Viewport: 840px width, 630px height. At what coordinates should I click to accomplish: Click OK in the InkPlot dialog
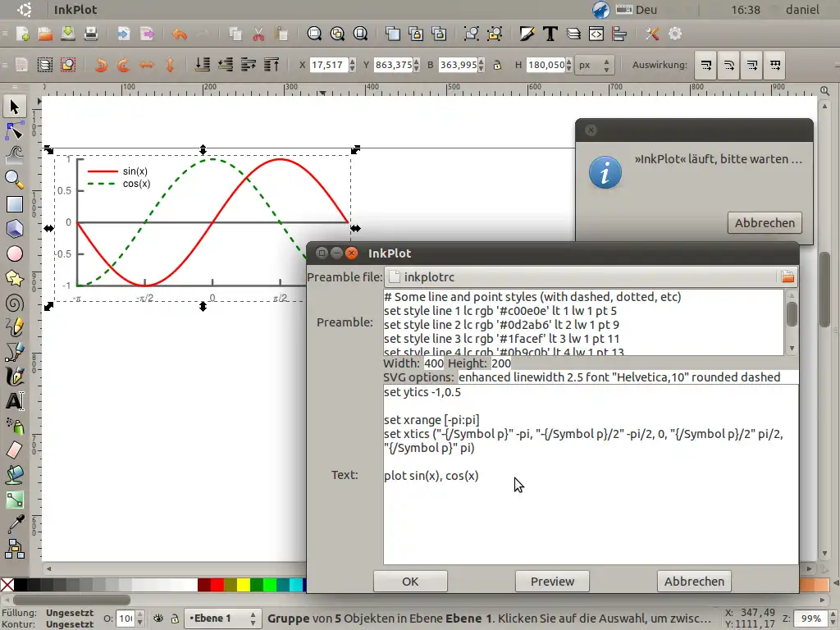pyautogui.click(x=410, y=582)
